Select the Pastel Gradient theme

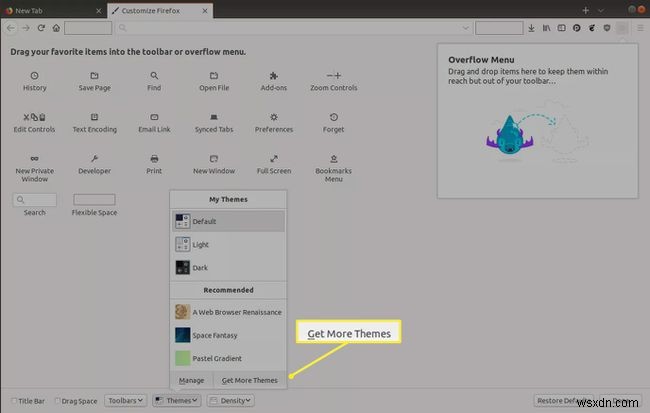click(228, 358)
